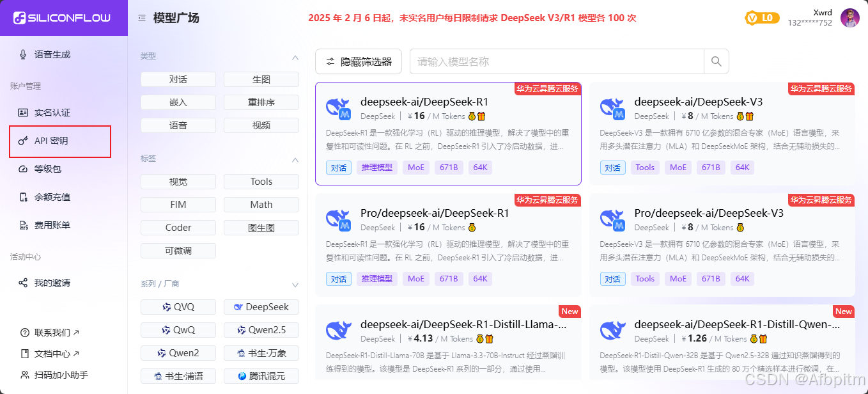The width and height of the screenshot is (868, 394).
Task: Click the recharge icon for 余额充值
Action: pos(24,197)
